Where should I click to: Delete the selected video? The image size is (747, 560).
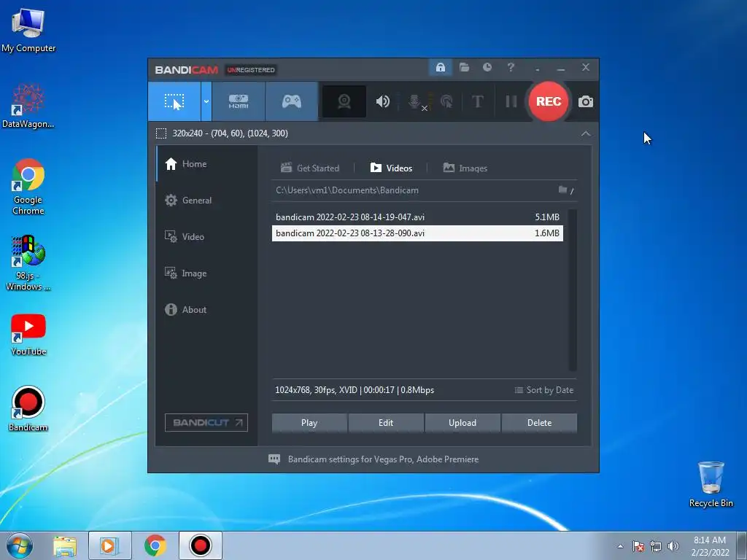tap(539, 423)
